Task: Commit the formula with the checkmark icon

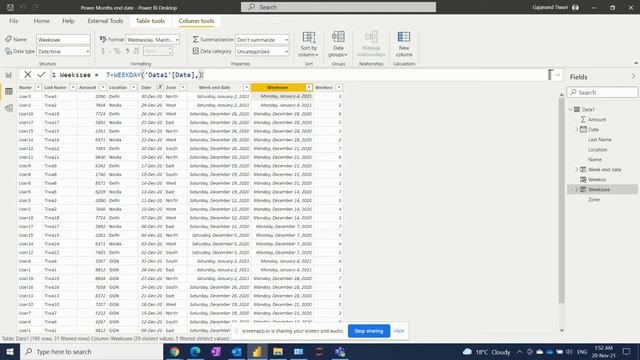Action: 41,74
